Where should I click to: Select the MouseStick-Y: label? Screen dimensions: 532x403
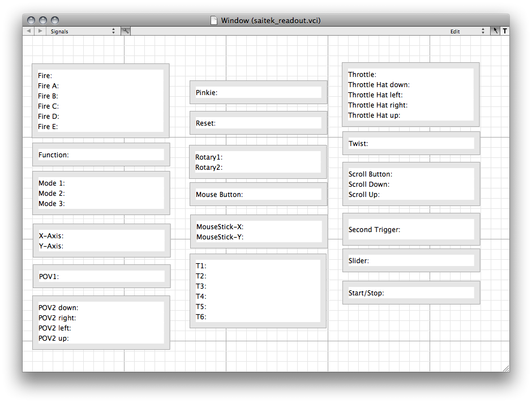point(220,237)
